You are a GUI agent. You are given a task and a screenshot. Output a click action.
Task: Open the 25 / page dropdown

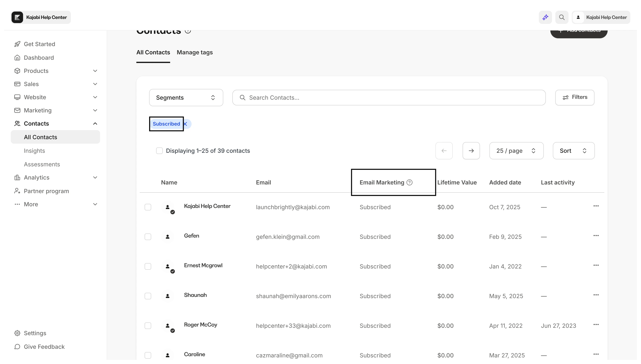point(516,151)
